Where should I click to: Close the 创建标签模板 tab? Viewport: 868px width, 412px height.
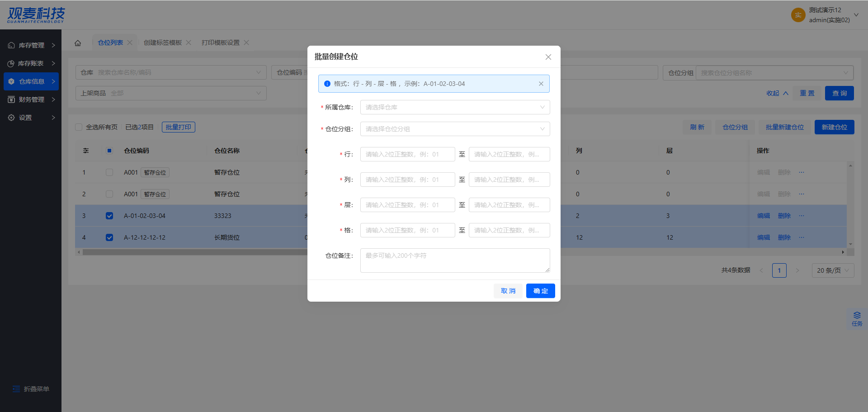click(x=189, y=43)
